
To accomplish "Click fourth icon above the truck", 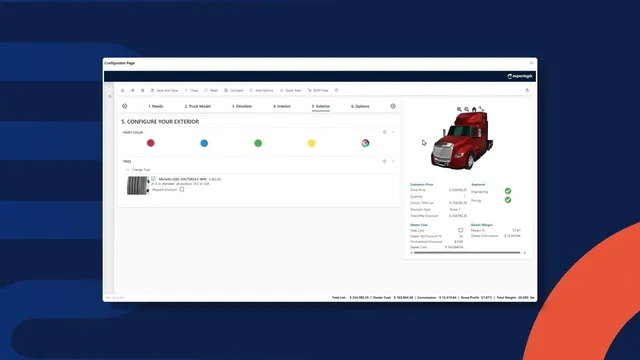I will (x=481, y=109).
